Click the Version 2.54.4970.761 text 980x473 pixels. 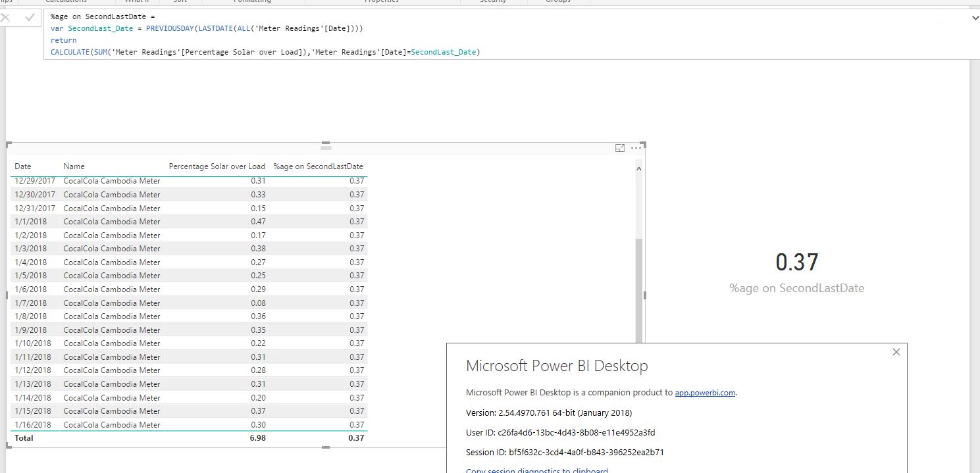(549, 413)
